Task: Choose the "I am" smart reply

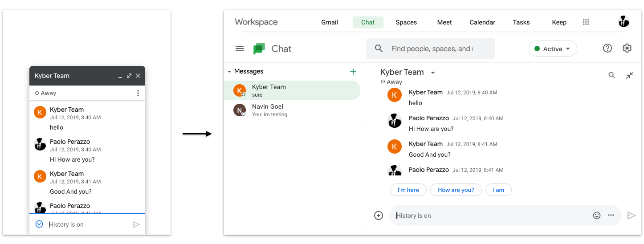Action: point(498,190)
